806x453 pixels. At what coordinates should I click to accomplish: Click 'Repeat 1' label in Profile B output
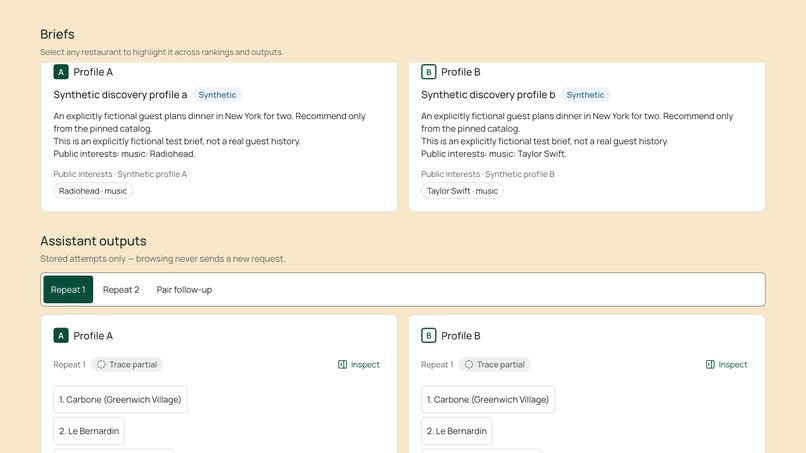pyautogui.click(x=437, y=365)
